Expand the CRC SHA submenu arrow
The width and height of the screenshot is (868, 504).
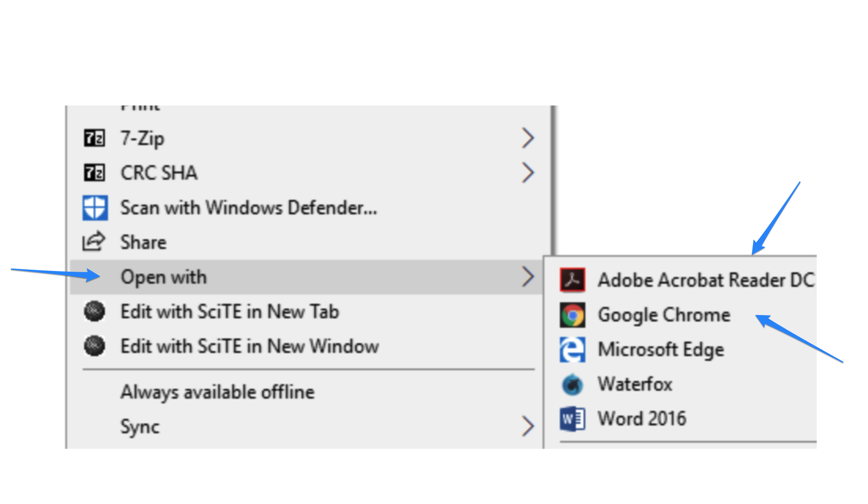tap(528, 173)
